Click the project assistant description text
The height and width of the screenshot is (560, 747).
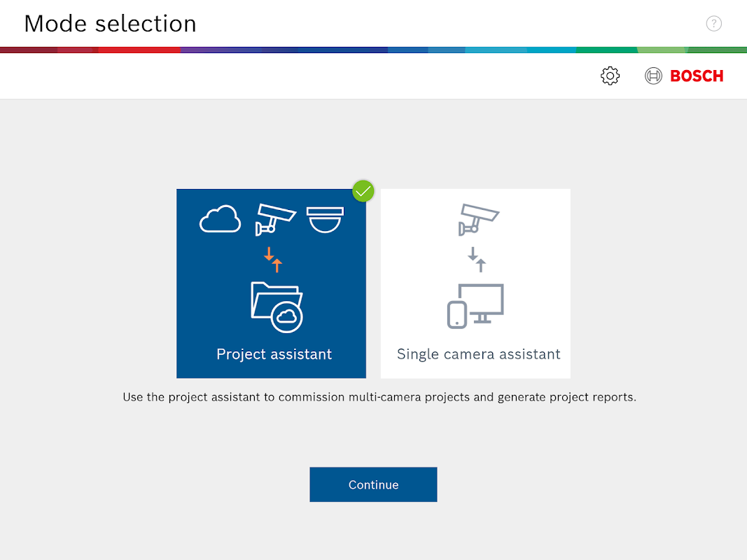click(379, 397)
